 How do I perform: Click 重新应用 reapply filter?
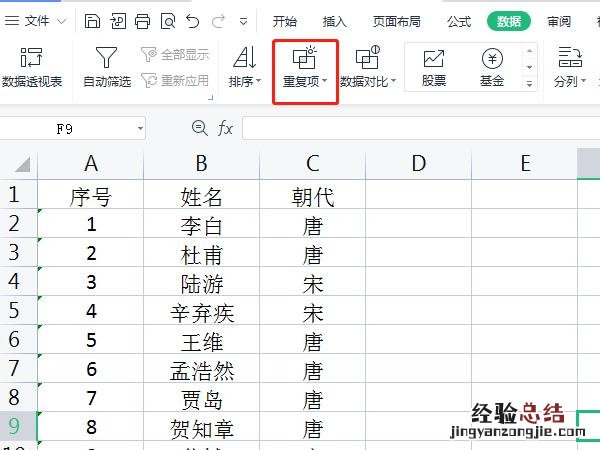[175, 80]
